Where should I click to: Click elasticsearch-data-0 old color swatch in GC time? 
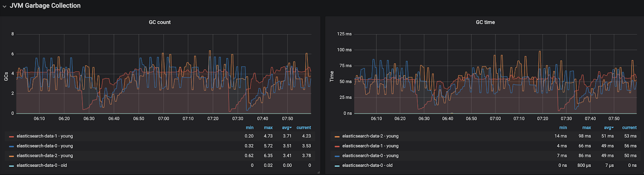(337, 165)
